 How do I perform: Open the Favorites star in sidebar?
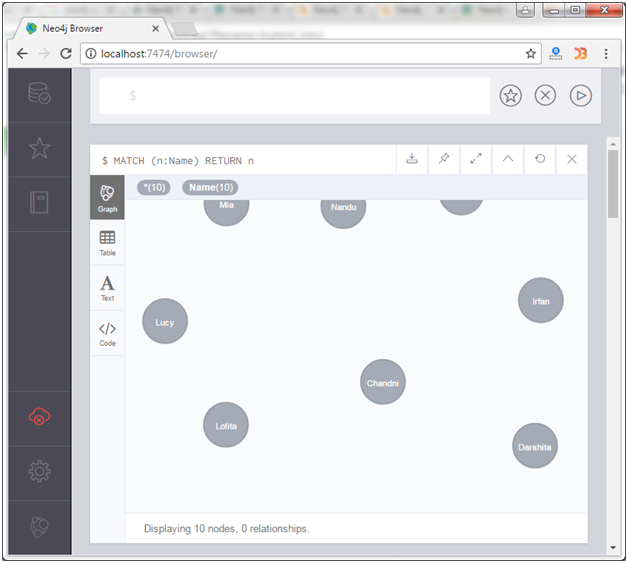point(39,149)
